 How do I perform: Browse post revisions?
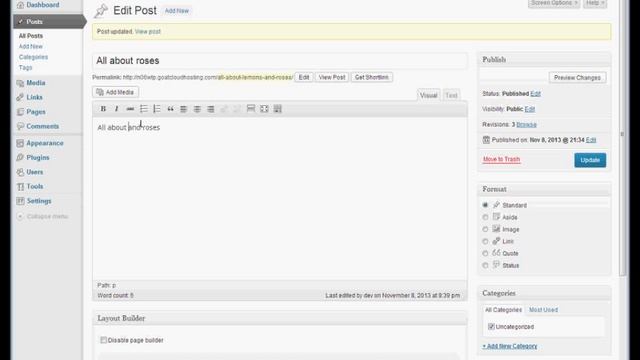pyautogui.click(x=527, y=124)
